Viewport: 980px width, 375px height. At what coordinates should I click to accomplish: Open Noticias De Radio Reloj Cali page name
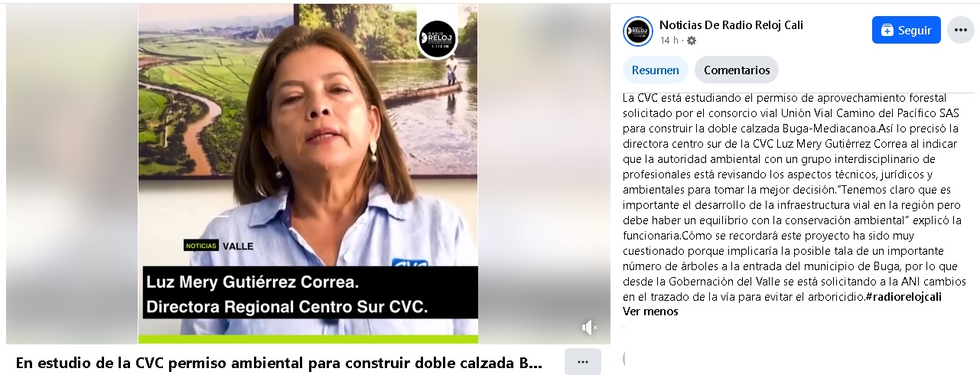tap(731, 24)
